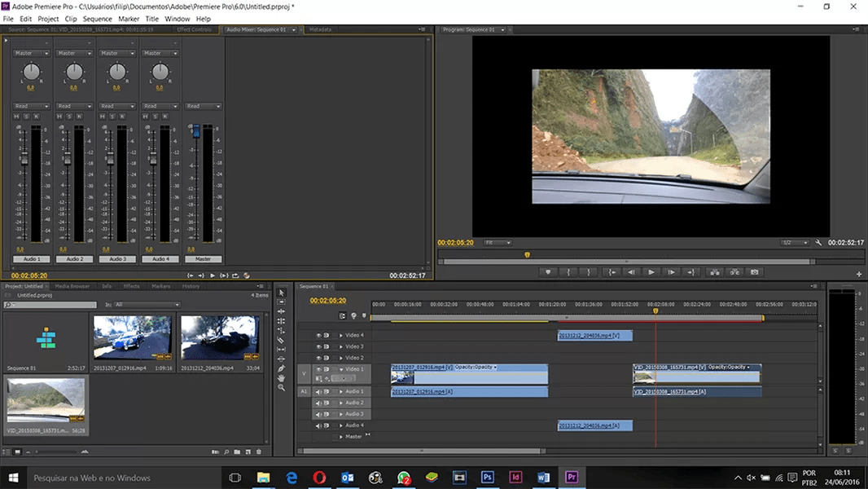
Task: Toggle the Audio 4 track speaker output
Action: [x=319, y=425]
